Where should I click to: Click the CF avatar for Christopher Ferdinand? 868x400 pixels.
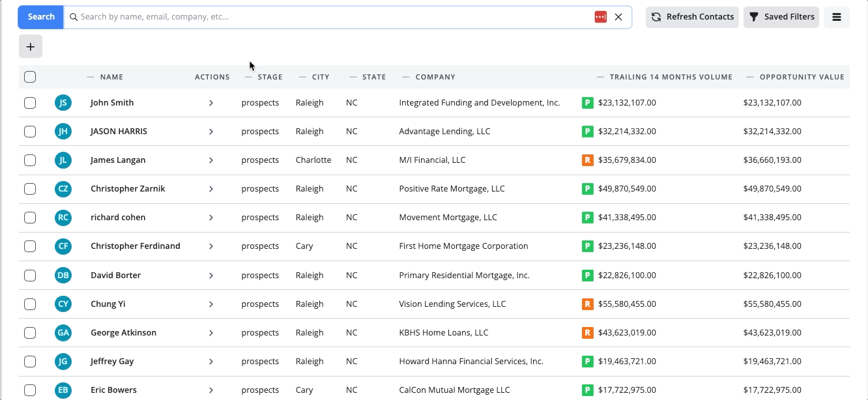[63, 246]
